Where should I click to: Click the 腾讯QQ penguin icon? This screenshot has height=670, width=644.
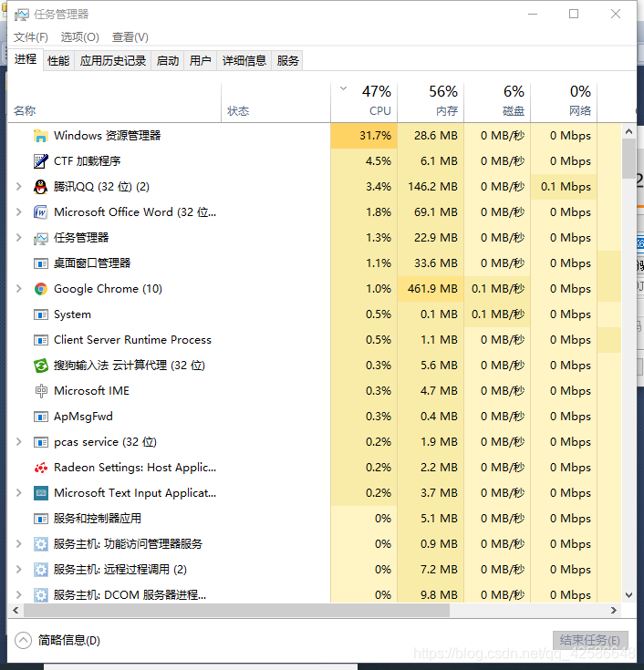point(40,187)
